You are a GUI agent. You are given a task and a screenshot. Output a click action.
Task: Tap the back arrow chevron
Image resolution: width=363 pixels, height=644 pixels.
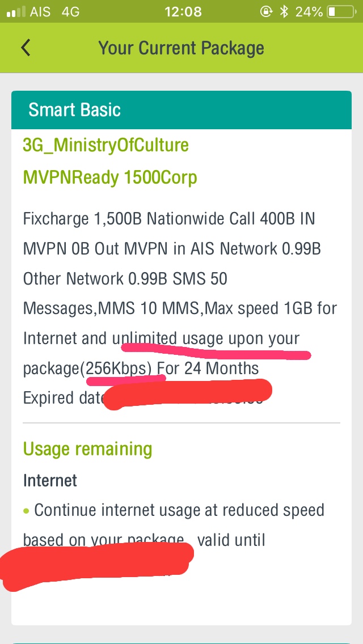(26, 48)
